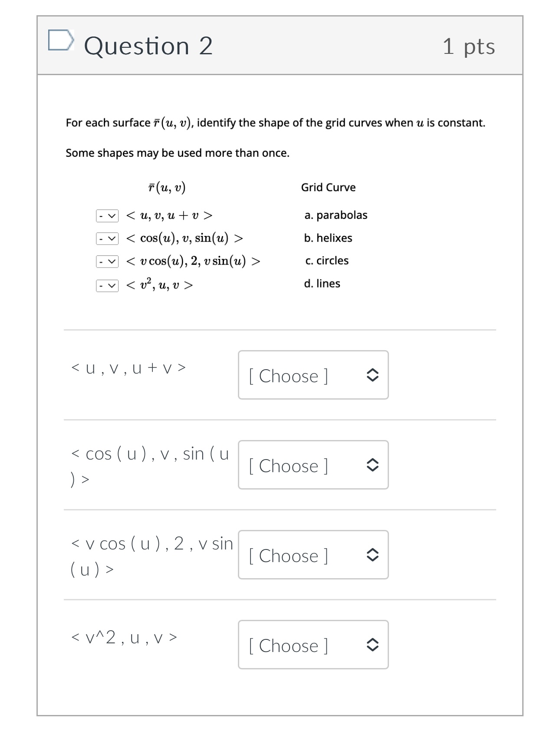Select answer option d. lines

(x=323, y=284)
